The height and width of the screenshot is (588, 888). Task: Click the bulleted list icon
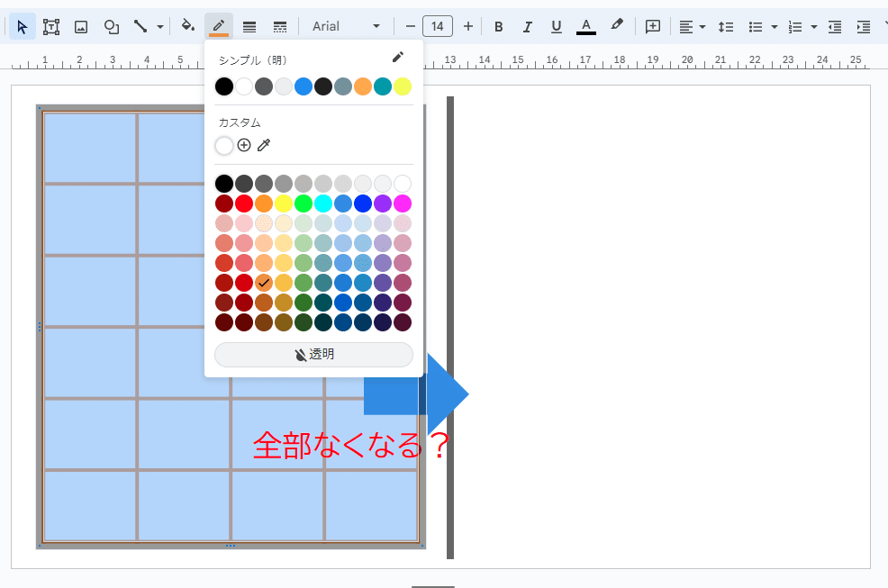(756, 27)
